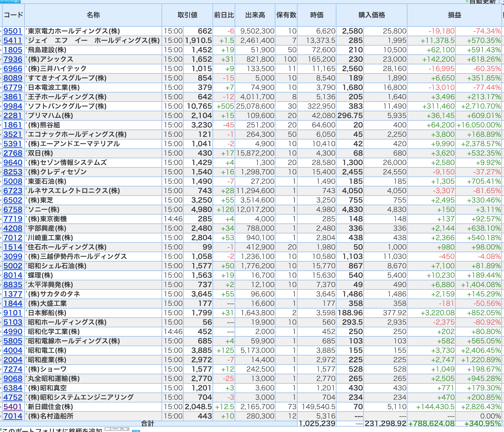
Task: Open stock code 6966 link
Action: tap(13, 69)
